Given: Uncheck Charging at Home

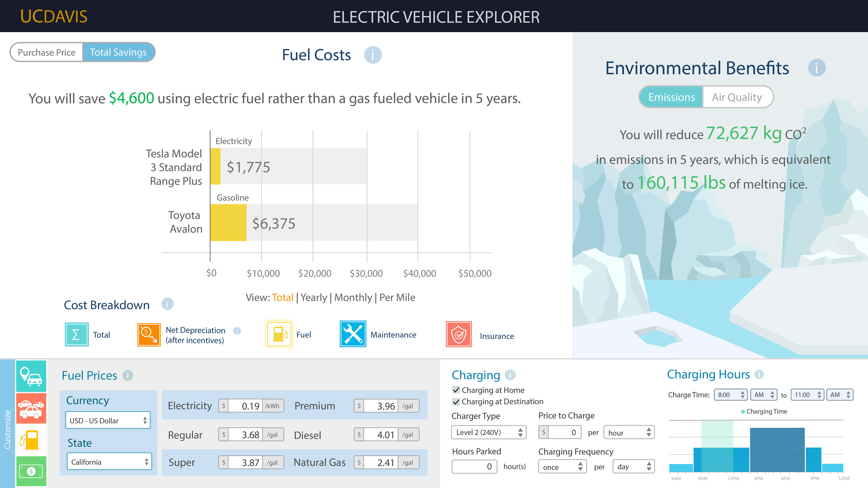Looking at the screenshot, I should coord(456,390).
